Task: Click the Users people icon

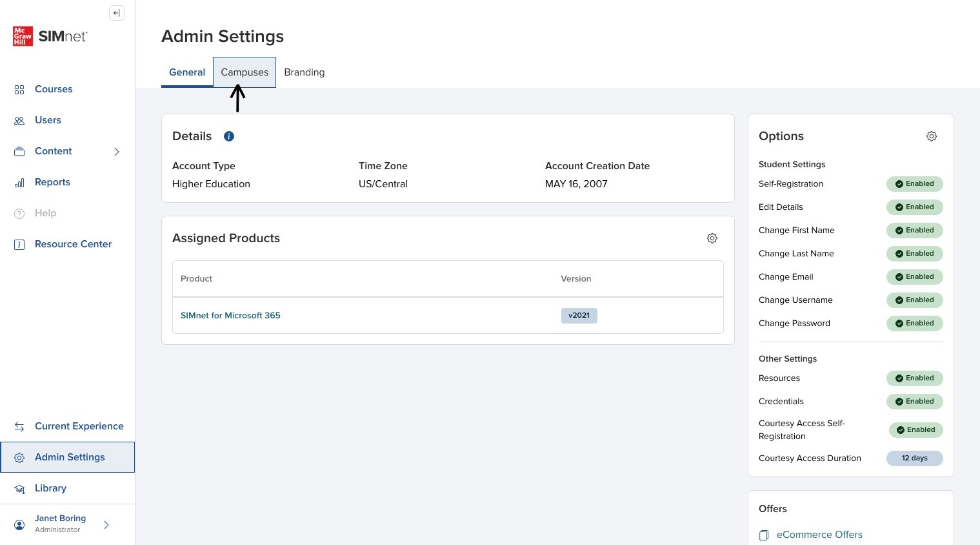Action: pyautogui.click(x=19, y=121)
